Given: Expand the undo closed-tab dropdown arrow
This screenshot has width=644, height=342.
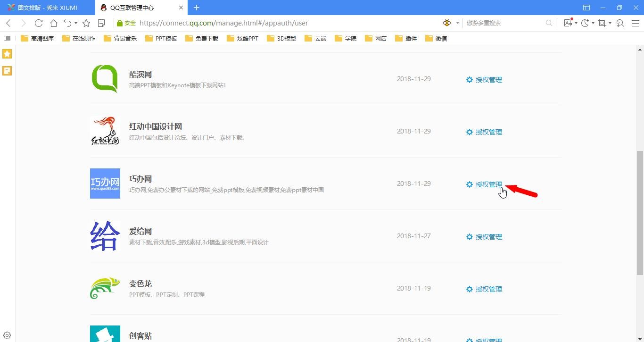Looking at the screenshot, I should (75, 23).
